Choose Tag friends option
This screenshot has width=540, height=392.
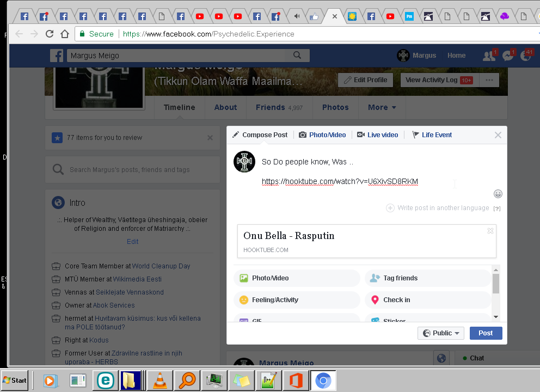click(x=428, y=278)
